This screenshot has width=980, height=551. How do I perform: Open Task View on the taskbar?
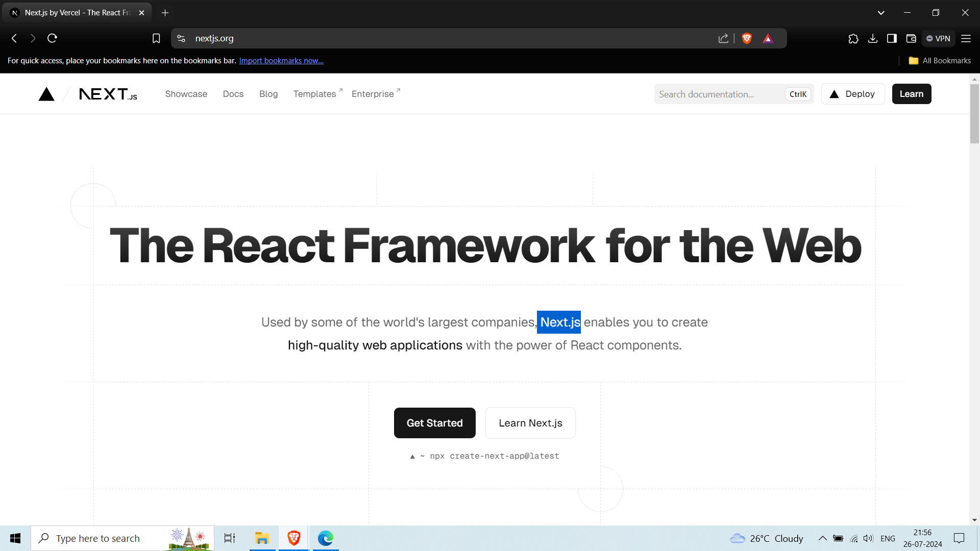tap(230, 538)
